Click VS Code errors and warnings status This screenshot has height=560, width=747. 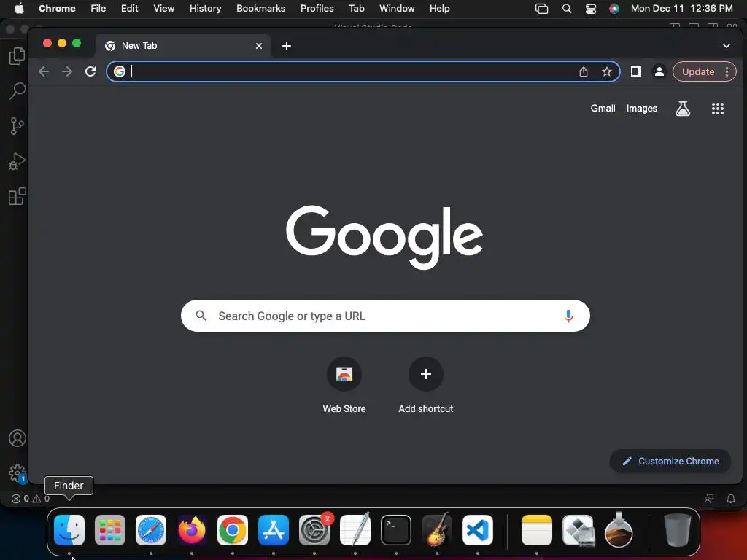[31, 499]
